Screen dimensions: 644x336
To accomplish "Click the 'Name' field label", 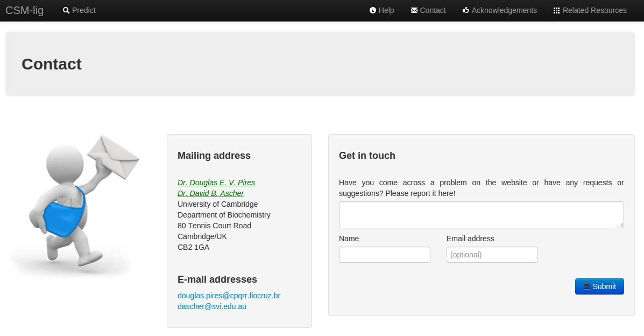I will point(349,239).
